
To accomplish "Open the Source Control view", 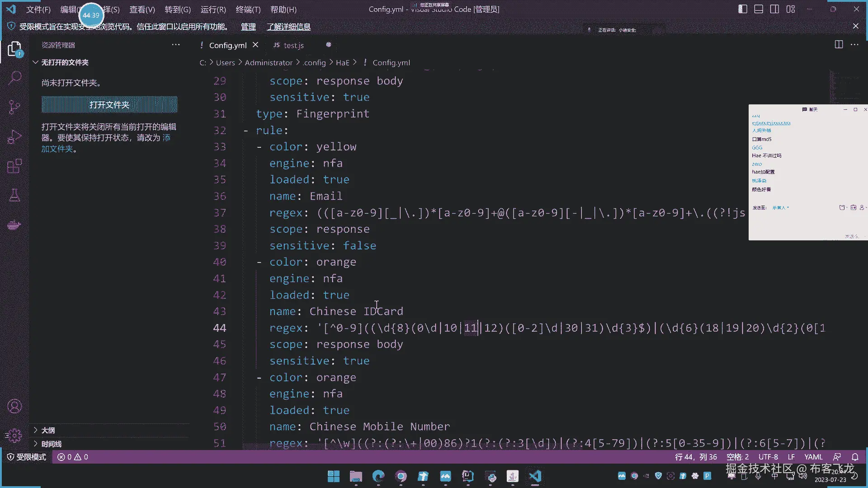I will tap(14, 107).
